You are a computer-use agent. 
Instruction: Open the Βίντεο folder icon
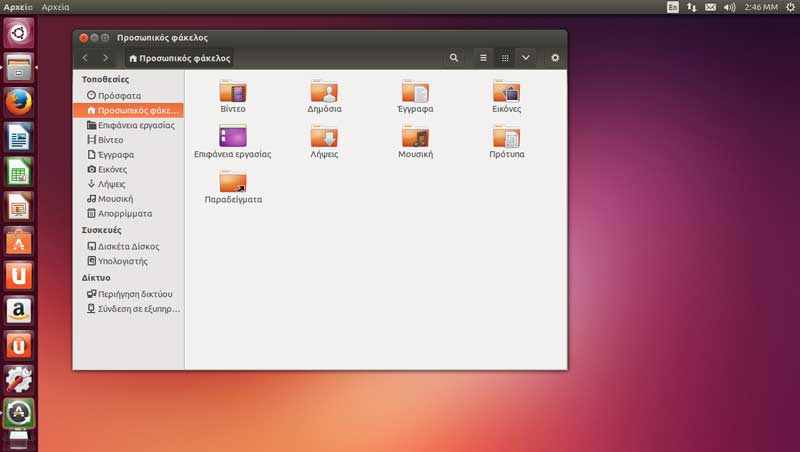(233, 92)
